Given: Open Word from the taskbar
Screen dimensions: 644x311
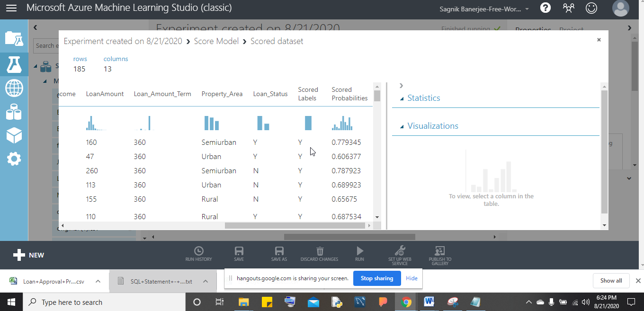Looking at the screenshot, I should pos(429,302).
